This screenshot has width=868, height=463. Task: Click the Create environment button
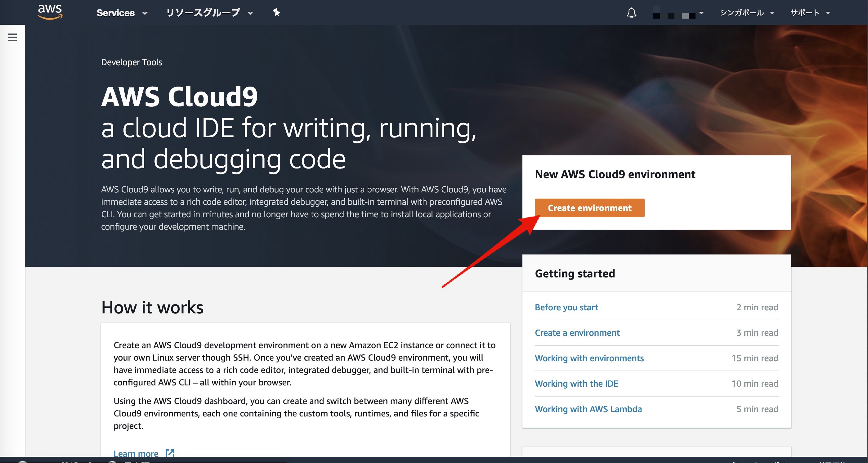pos(589,208)
